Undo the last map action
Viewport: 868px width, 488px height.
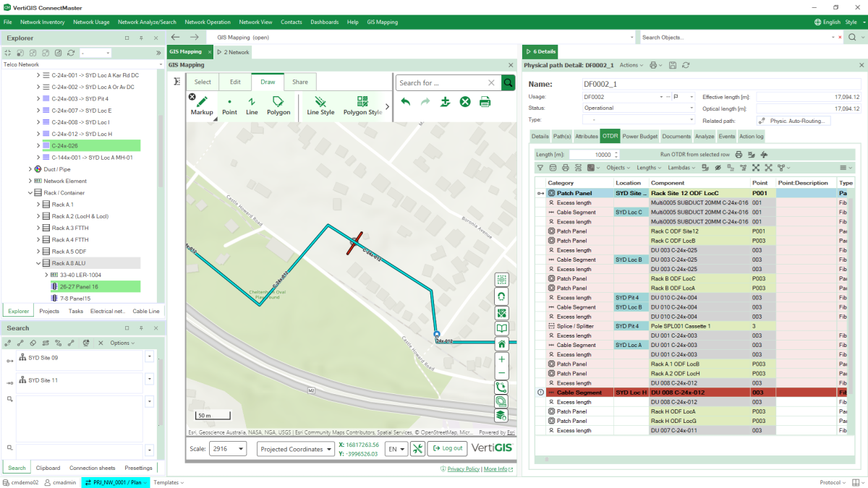click(406, 102)
